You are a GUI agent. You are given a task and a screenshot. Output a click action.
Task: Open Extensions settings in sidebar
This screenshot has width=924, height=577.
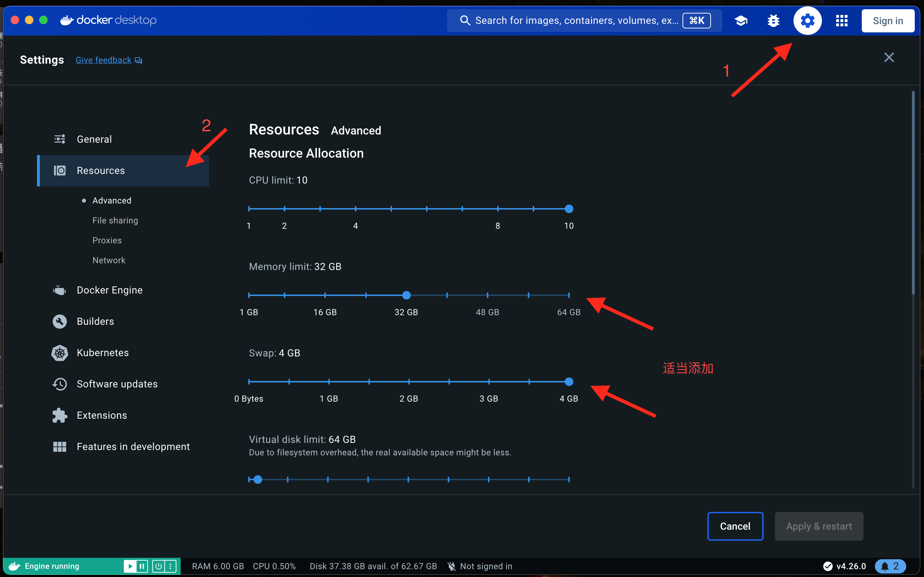click(x=101, y=415)
